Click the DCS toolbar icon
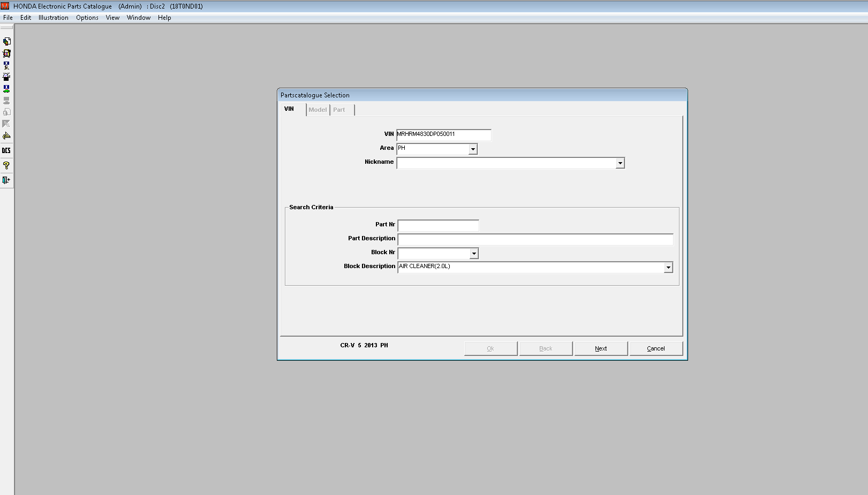868x495 pixels. pyautogui.click(x=6, y=150)
